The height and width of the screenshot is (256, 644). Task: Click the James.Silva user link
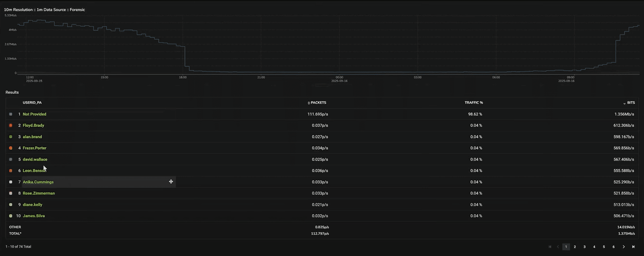click(x=33, y=216)
